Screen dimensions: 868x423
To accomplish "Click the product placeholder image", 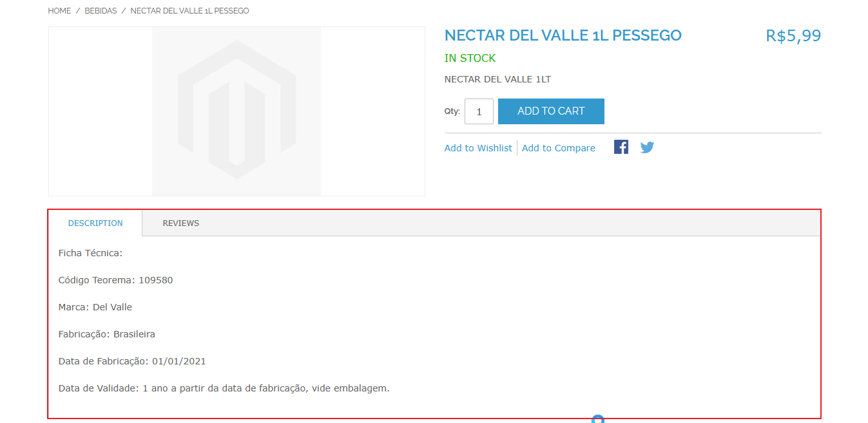I will point(236,111).
